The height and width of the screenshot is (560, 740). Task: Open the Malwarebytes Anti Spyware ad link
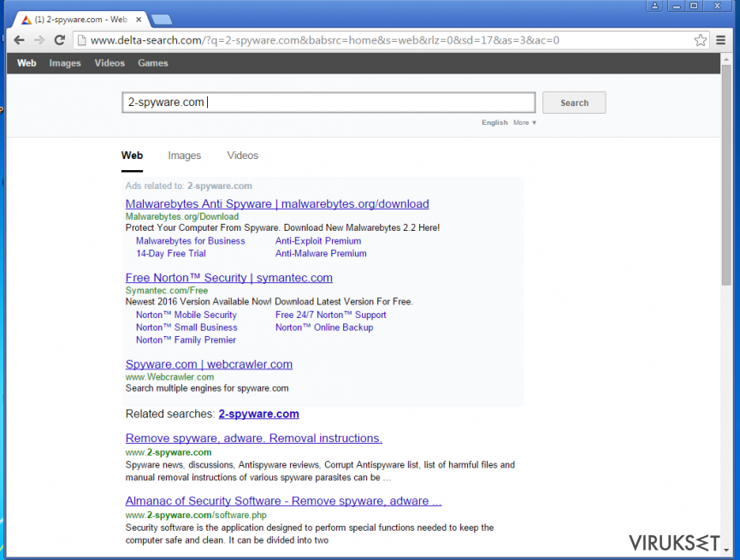pos(277,203)
